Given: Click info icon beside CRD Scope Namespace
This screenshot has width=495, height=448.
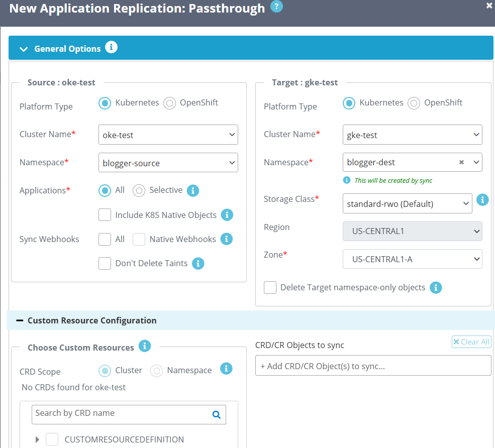Looking at the screenshot, I should pos(226,369).
